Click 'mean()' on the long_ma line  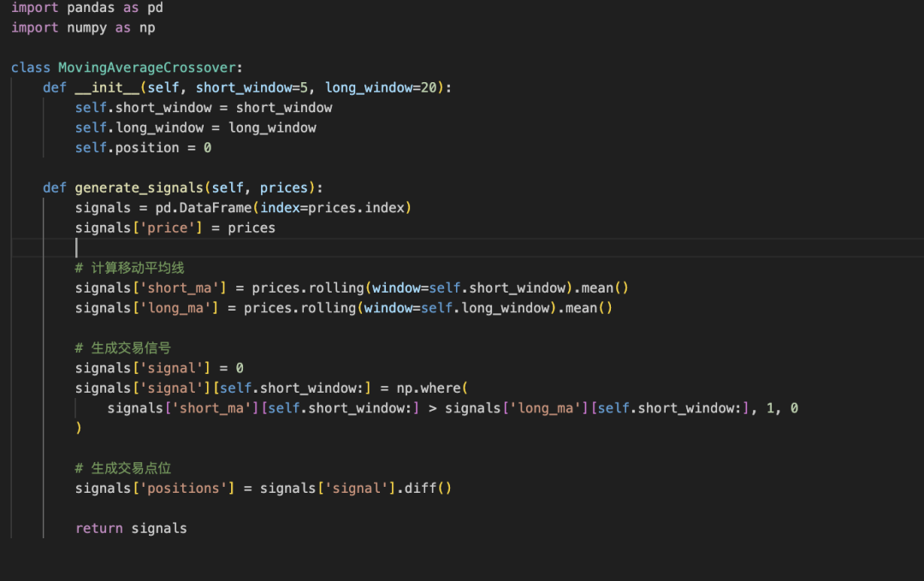(x=589, y=308)
